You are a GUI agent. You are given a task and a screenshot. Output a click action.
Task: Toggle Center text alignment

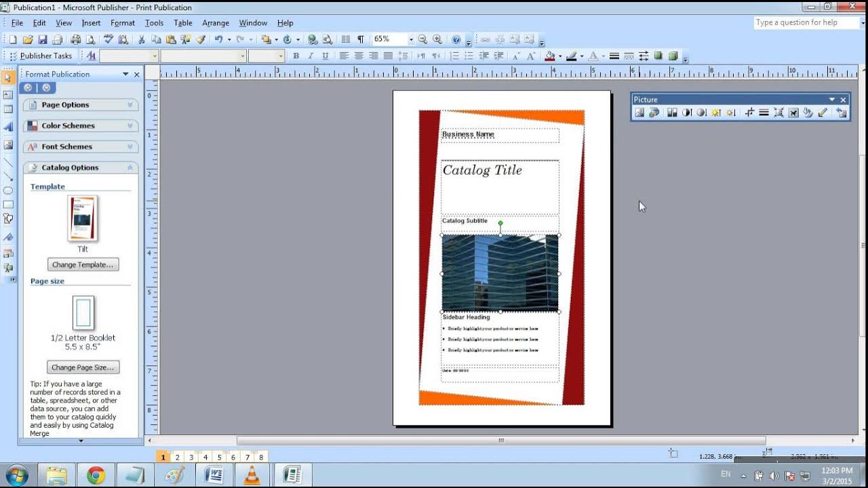click(x=359, y=56)
